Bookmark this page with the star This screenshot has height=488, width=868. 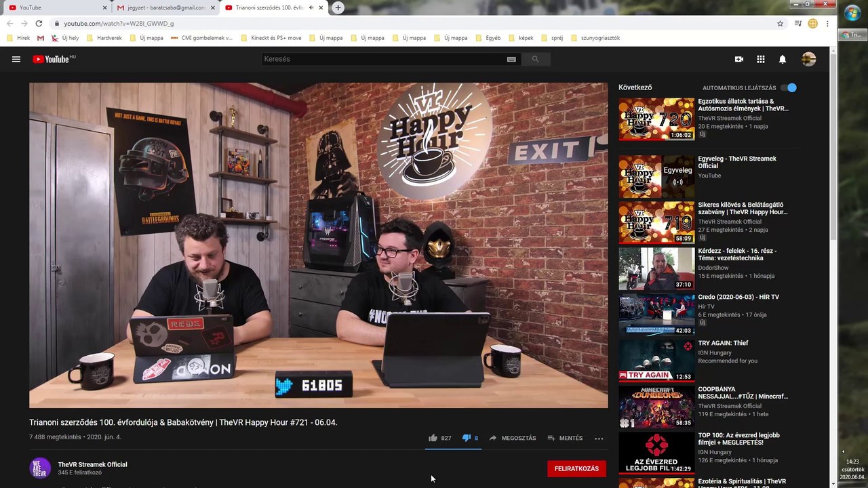click(x=780, y=23)
